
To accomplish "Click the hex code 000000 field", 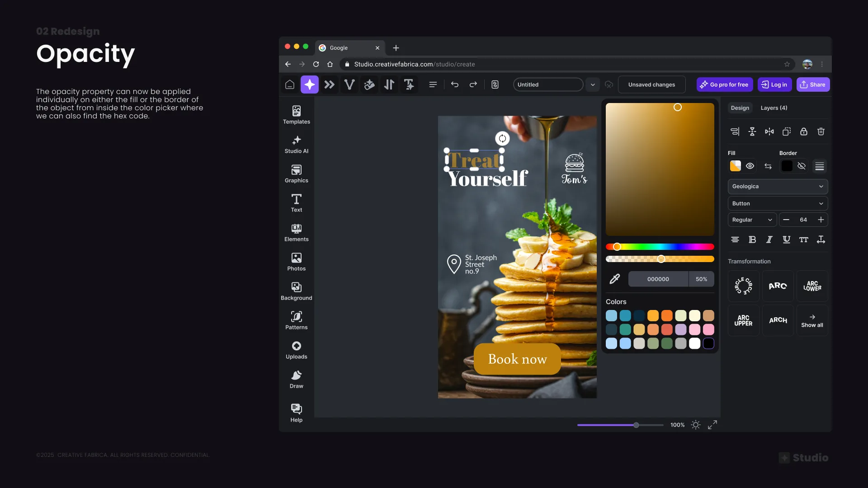I will [x=658, y=279].
